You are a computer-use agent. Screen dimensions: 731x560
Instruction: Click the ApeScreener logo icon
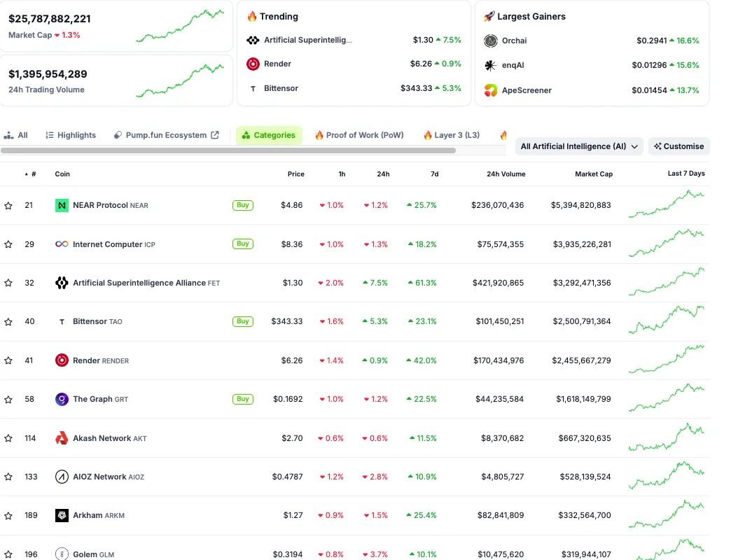point(491,90)
